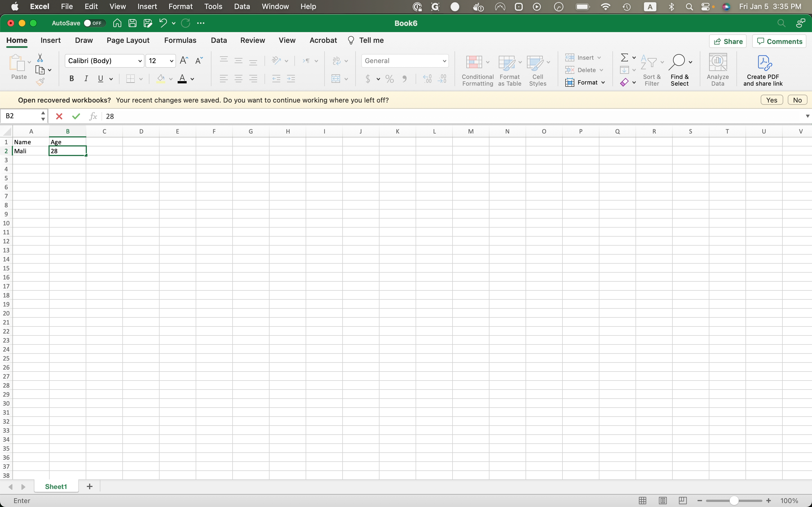Open Conditional Formatting

(477, 71)
